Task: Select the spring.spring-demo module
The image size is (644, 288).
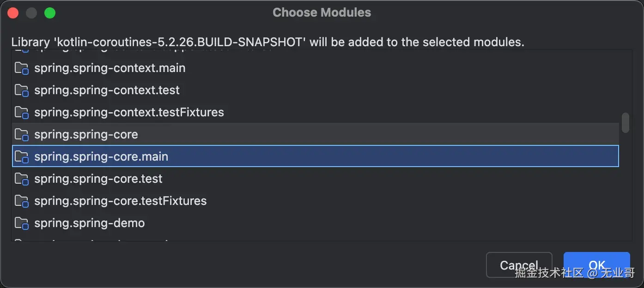Action: click(89, 223)
